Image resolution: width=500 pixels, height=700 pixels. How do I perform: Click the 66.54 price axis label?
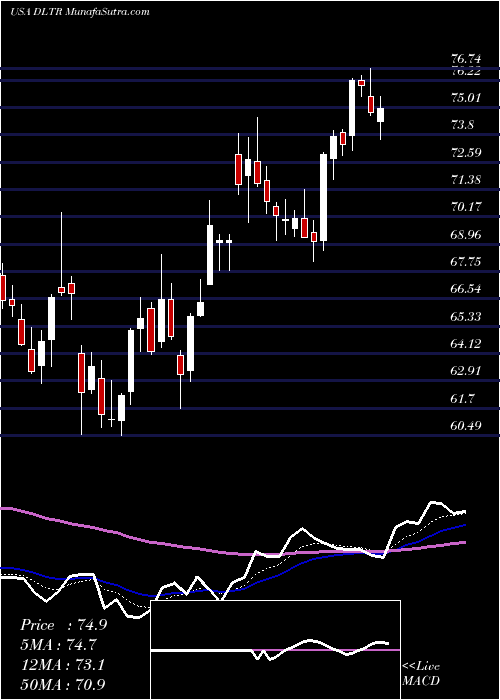click(467, 289)
